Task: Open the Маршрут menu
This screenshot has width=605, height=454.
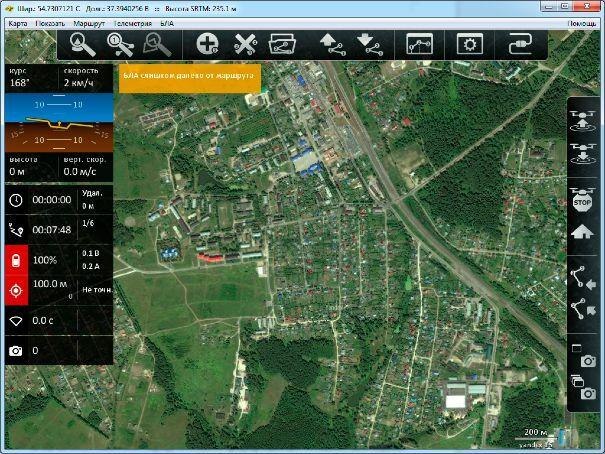Action: [x=89, y=24]
